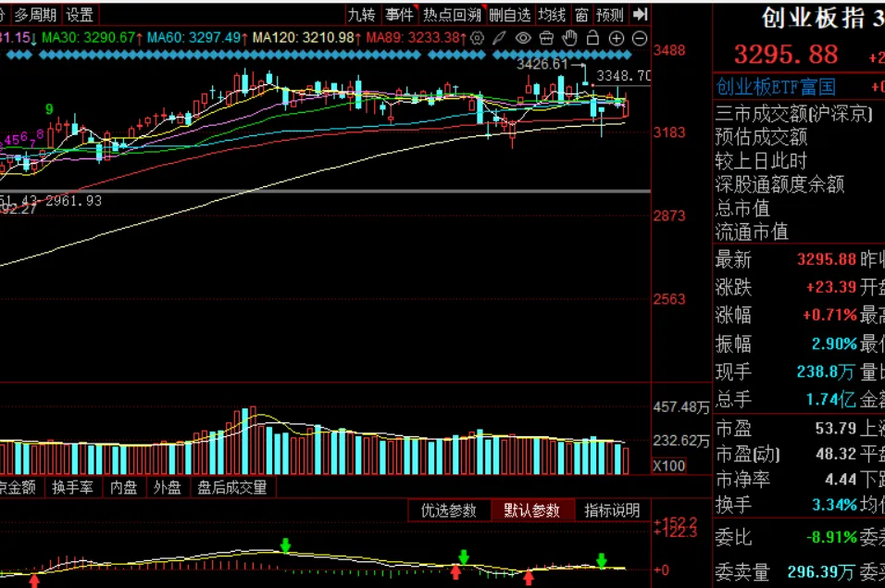The width and height of the screenshot is (885, 588).
Task: Open the MA indicator settings gear
Action: tap(477, 38)
